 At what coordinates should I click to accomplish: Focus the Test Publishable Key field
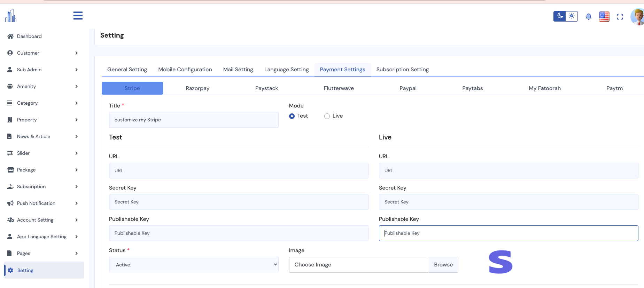coord(239,233)
